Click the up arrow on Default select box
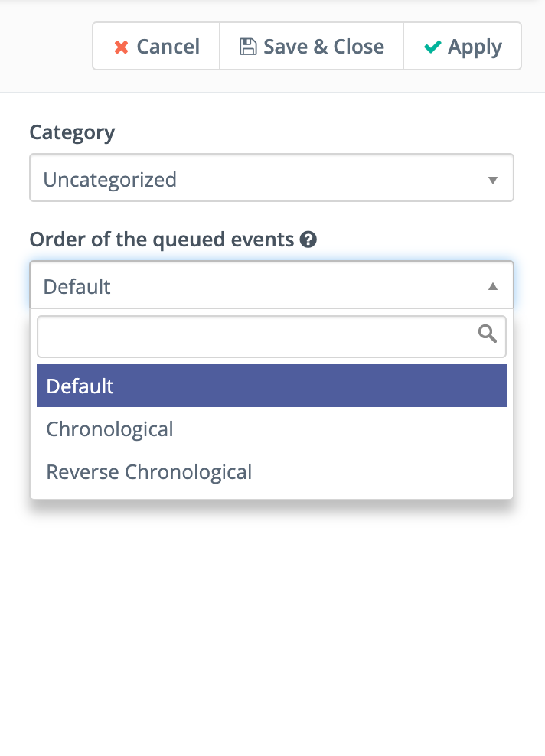 (492, 286)
